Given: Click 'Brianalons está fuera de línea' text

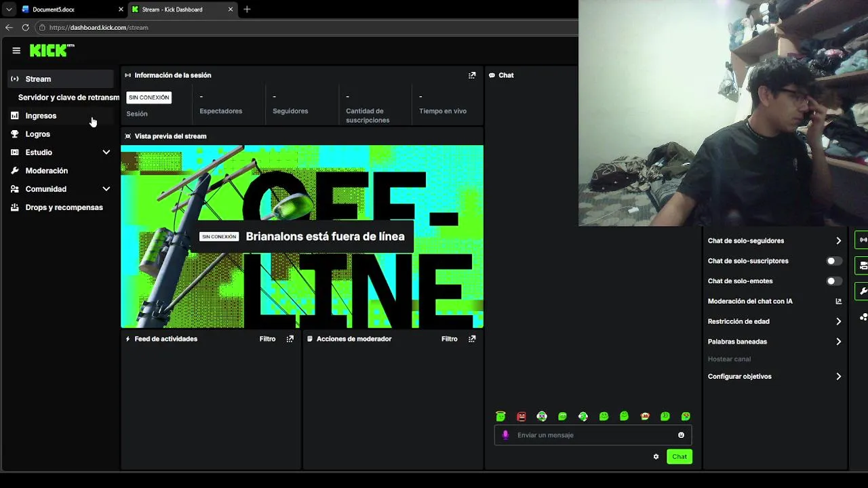Looking at the screenshot, I should (325, 237).
